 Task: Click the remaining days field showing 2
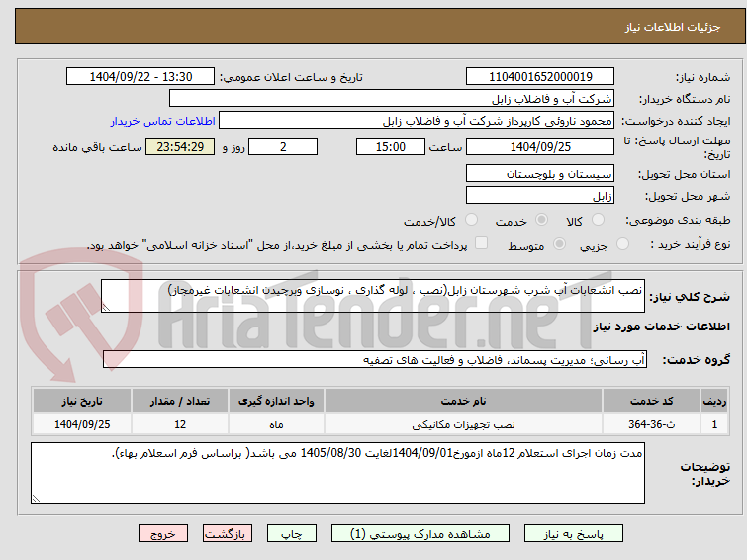[283, 146]
